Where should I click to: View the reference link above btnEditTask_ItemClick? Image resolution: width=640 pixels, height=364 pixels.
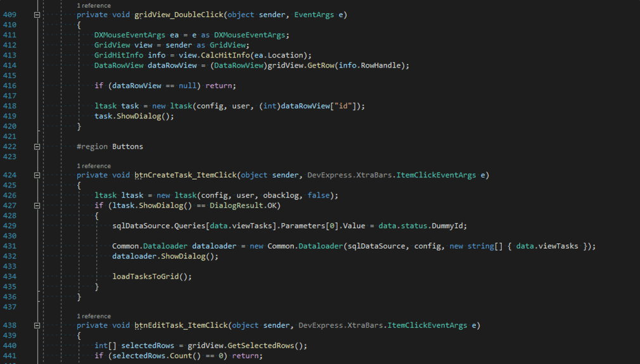click(93, 316)
